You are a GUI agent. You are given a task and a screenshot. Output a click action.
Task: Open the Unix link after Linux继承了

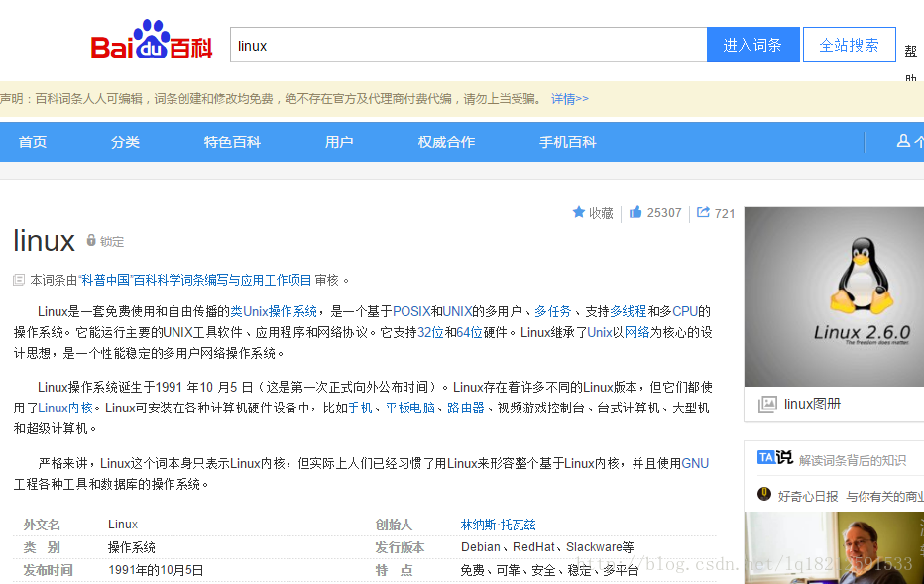coord(599,332)
